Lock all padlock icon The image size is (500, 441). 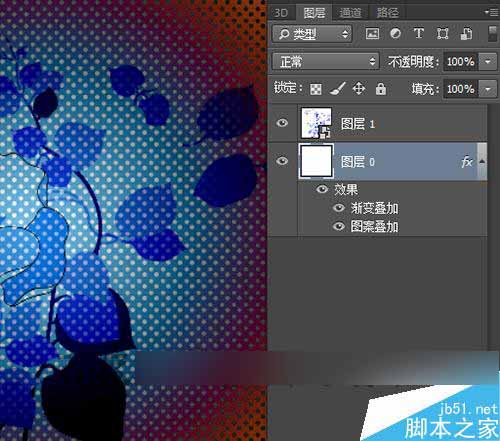[381, 89]
